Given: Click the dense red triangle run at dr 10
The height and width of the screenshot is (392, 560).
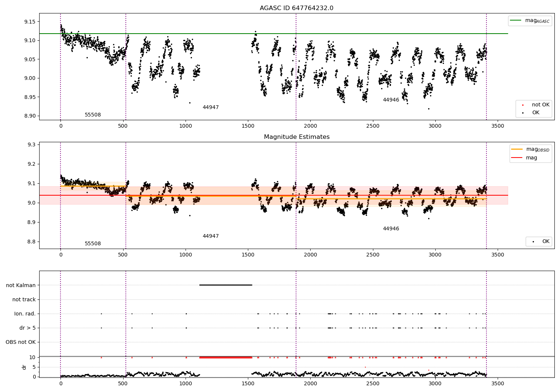Looking at the screenshot, I should pyautogui.click(x=226, y=357).
